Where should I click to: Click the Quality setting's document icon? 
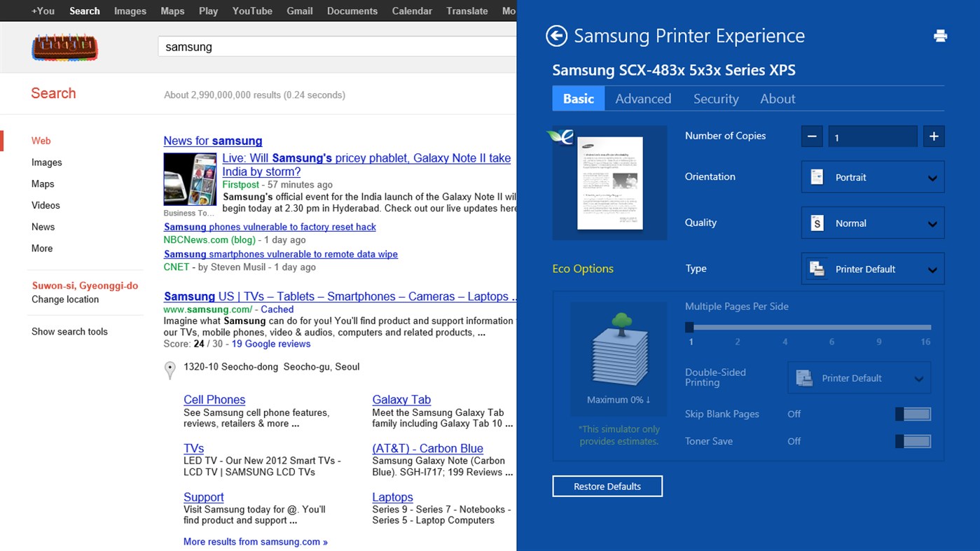pyautogui.click(x=817, y=223)
